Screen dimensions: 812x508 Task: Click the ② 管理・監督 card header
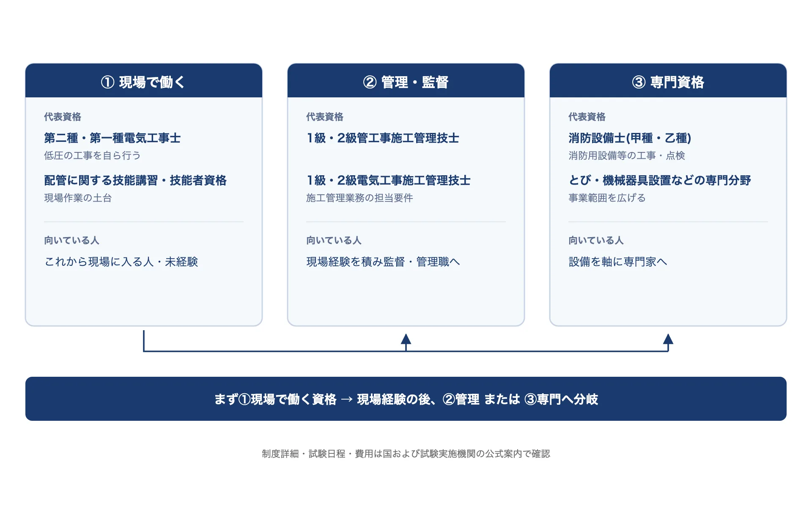pos(406,81)
